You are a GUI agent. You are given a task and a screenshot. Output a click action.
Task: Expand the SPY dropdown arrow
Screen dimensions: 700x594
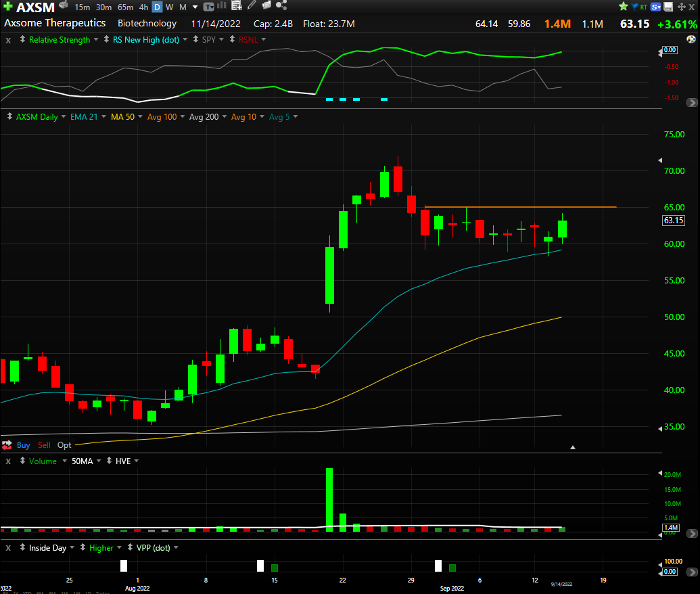[x=221, y=40]
